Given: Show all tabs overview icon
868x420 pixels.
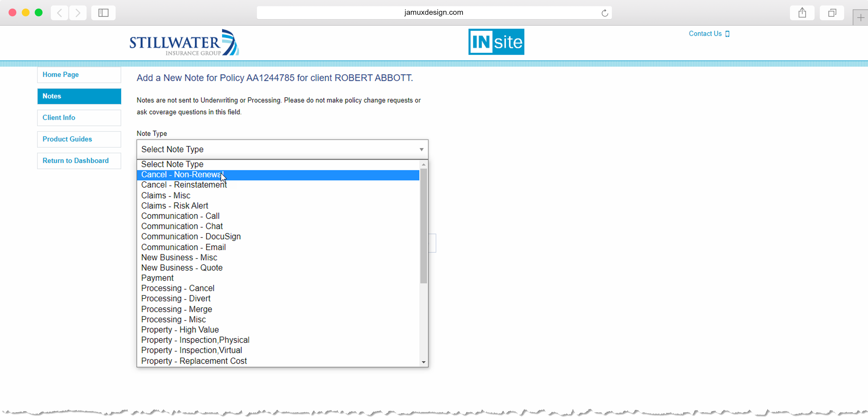Looking at the screenshot, I should point(832,13).
